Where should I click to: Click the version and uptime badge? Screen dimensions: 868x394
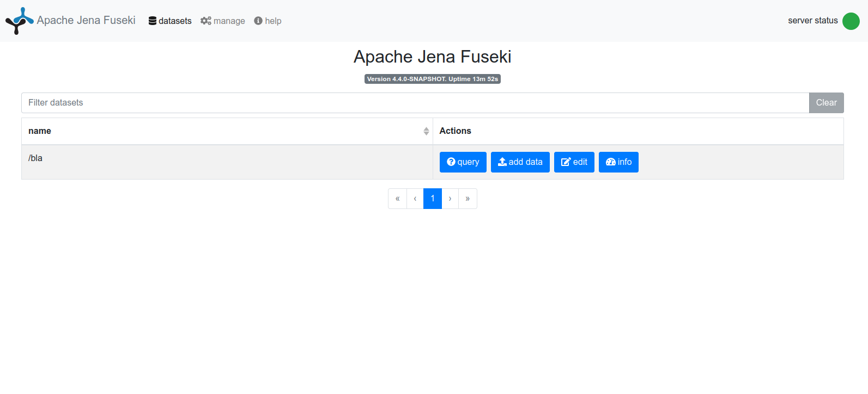point(433,79)
